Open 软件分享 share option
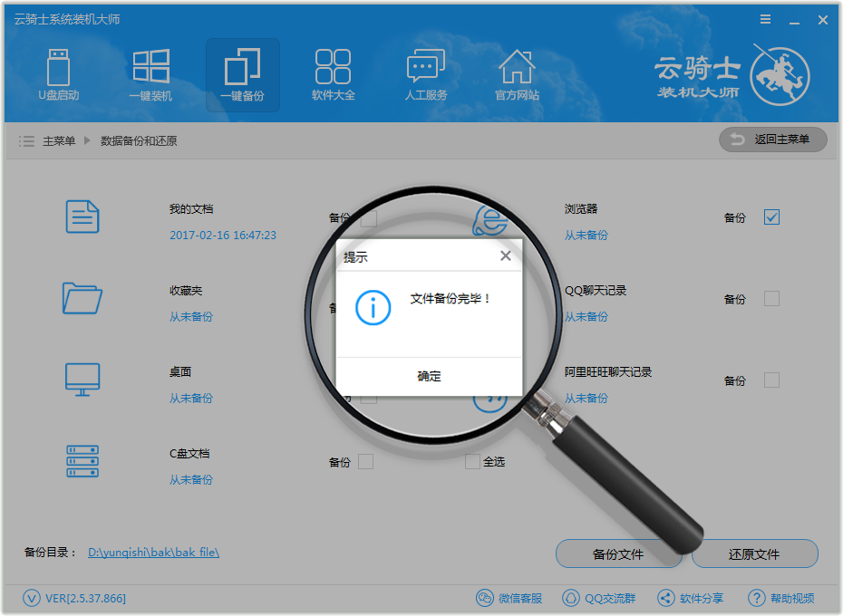Screen dimensions: 843x616 click(x=691, y=598)
